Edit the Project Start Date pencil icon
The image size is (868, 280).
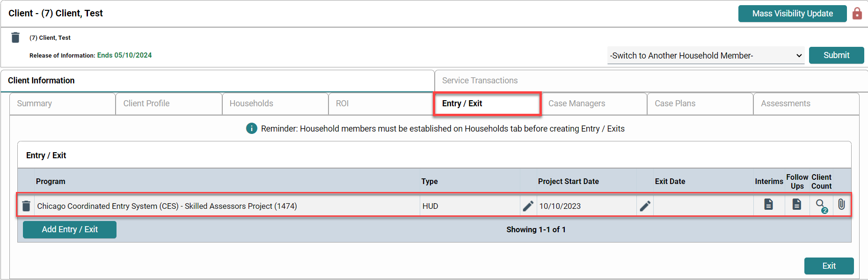tap(528, 206)
